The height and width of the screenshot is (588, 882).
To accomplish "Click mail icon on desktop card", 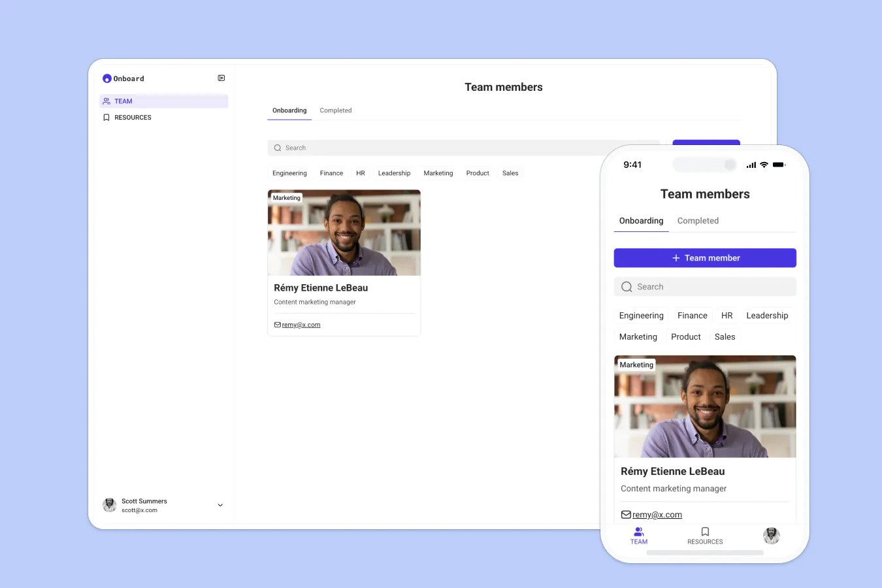I will tap(278, 325).
